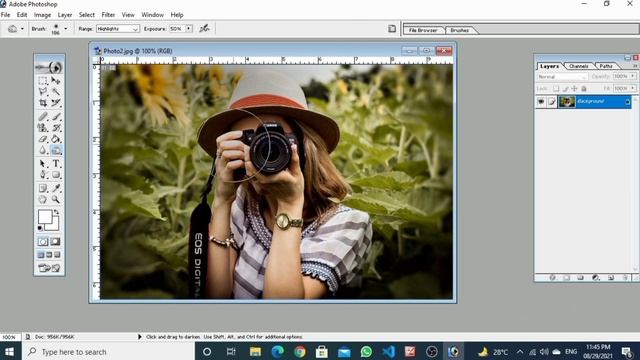The width and height of the screenshot is (640, 360).
Task: Toggle Lock all checkbox
Action: tap(584, 88)
